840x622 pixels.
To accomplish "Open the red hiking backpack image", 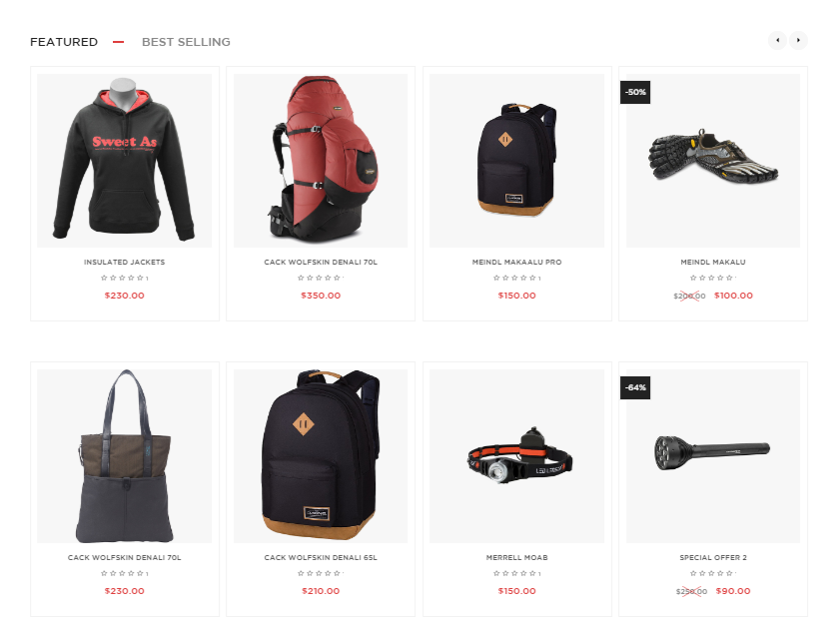I will (321, 161).
